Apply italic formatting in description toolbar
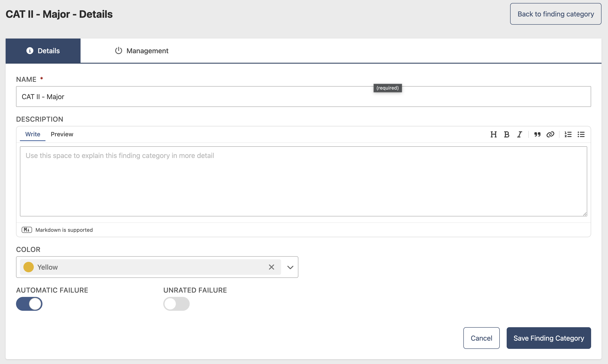 [519, 134]
